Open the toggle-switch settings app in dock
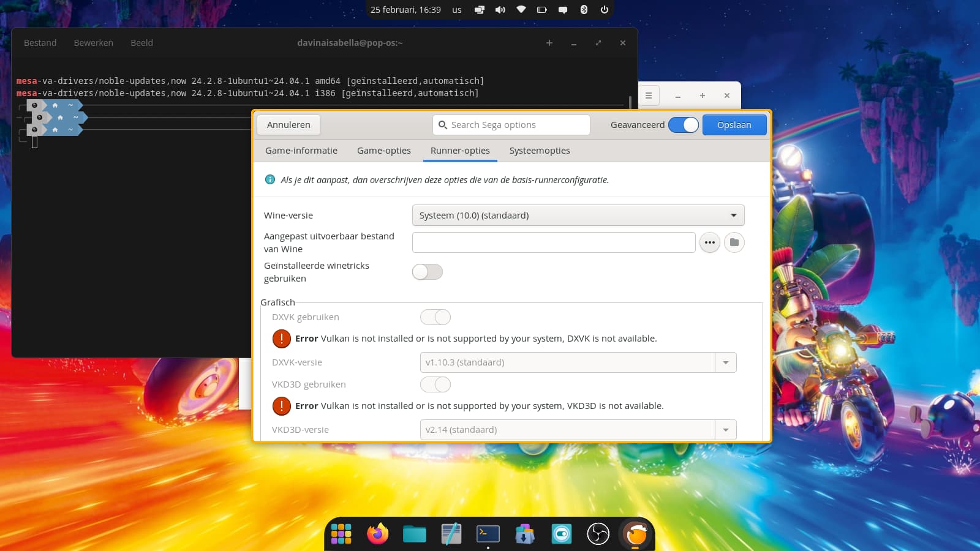 [562, 534]
